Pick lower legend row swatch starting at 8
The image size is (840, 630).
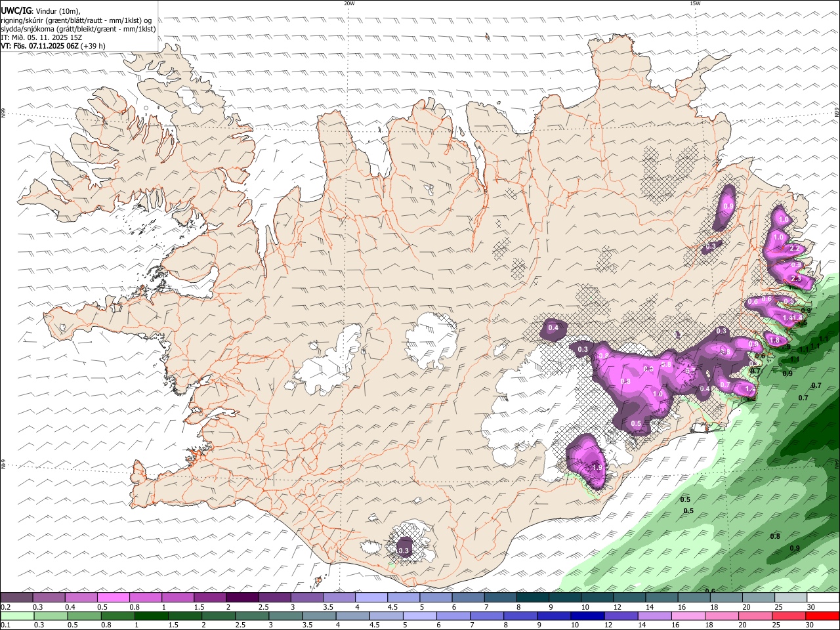pyautogui.click(x=520, y=616)
